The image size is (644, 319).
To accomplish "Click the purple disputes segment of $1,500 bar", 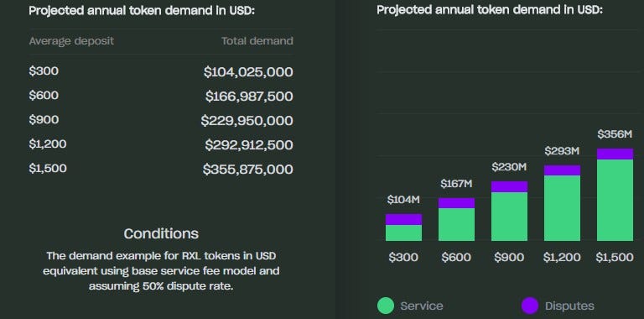I will pos(615,154).
